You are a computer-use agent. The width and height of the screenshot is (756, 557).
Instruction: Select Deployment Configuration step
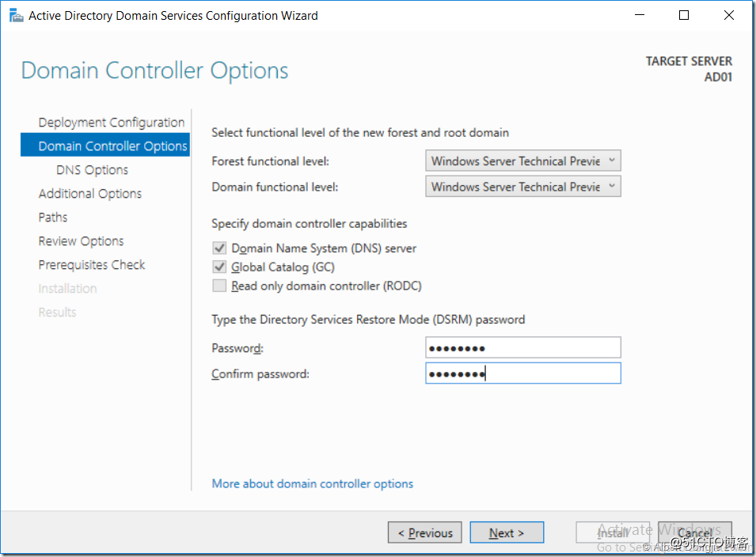112,123
